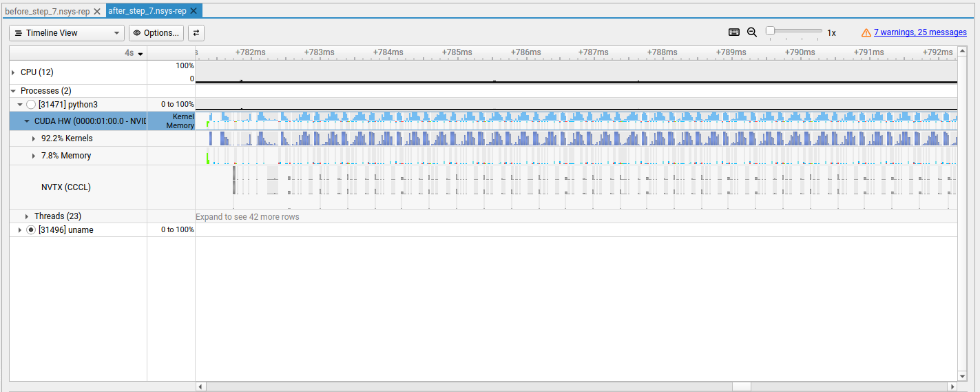
Task: Click the +782ms timeline ruler mark
Action: coord(250,52)
